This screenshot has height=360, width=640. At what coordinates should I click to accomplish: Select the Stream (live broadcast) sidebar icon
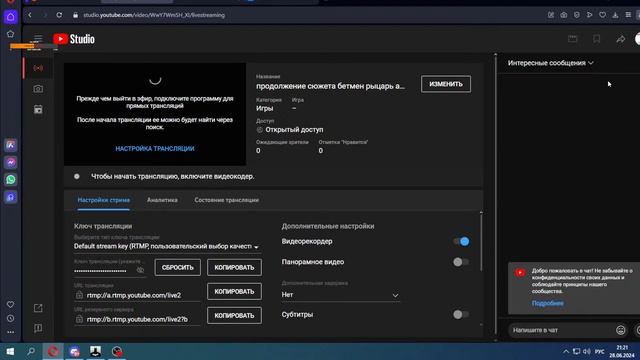pos(38,68)
